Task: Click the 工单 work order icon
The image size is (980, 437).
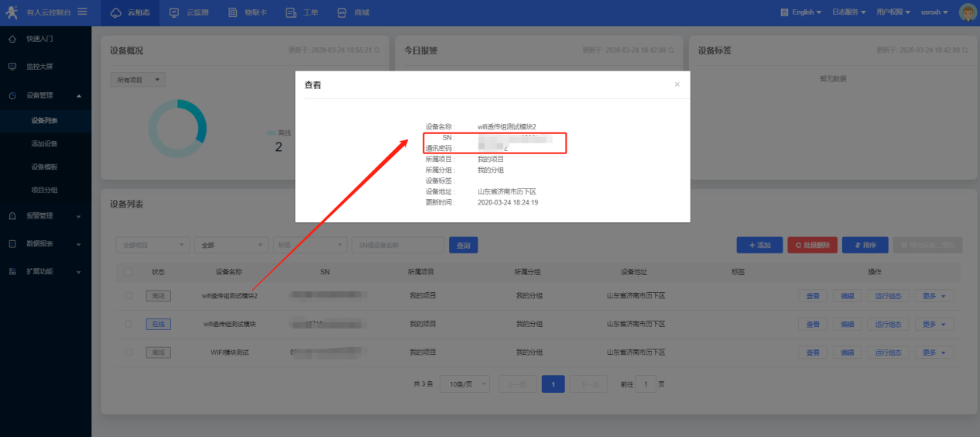Action: (x=290, y=12)
